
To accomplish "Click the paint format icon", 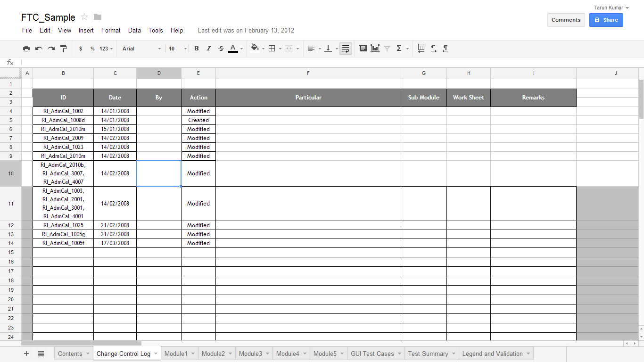I will 64,48.
